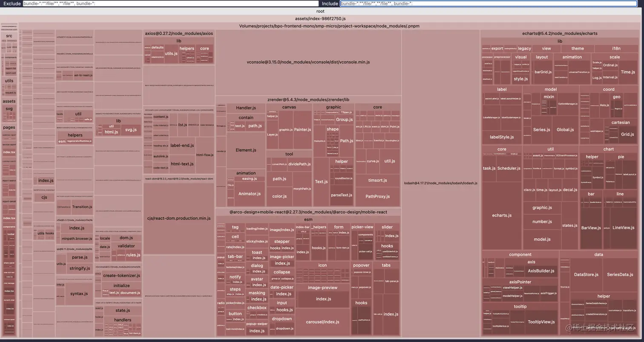Open the echarts.js block
The height and width of the screenshot is (342, 644).
tap(502, 216)
